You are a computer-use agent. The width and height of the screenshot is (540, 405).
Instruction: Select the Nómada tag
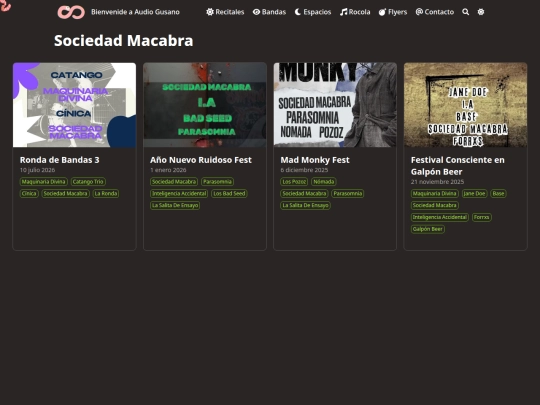(324, 181)
